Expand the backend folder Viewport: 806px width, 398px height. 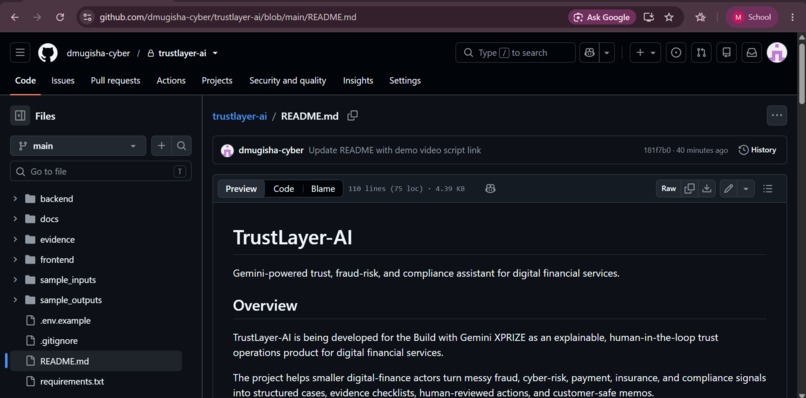tap(15, 199)
